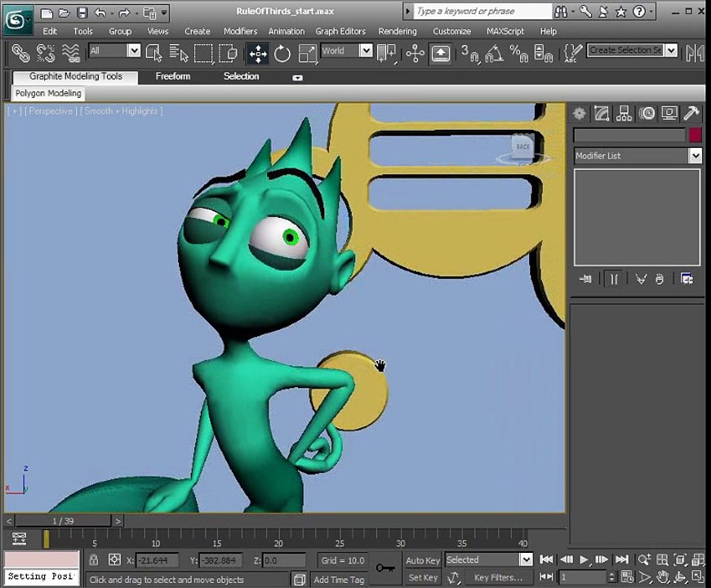The image size is (711, 588).
Task: Switch to Create command panel
Action: (x=579, y=113)
